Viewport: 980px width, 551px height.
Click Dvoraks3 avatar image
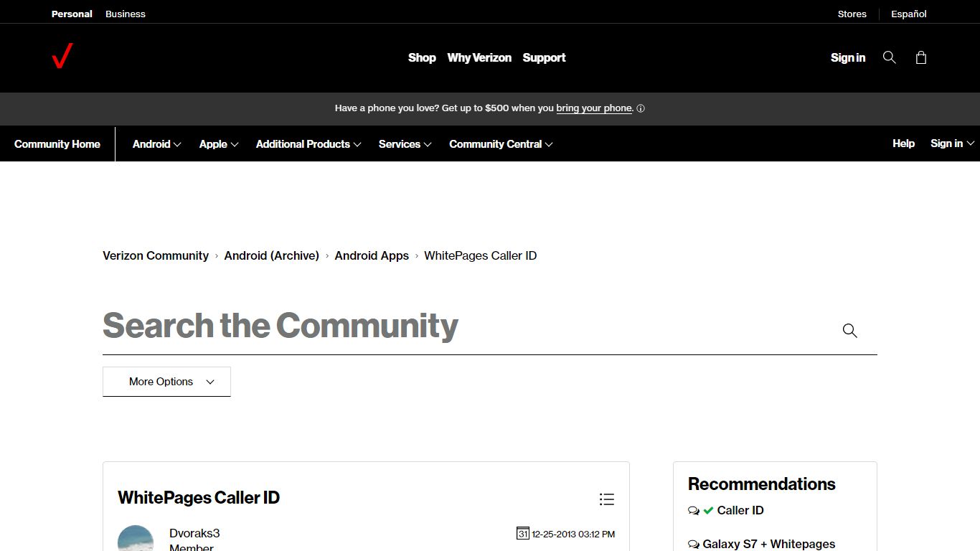[136, 538]
